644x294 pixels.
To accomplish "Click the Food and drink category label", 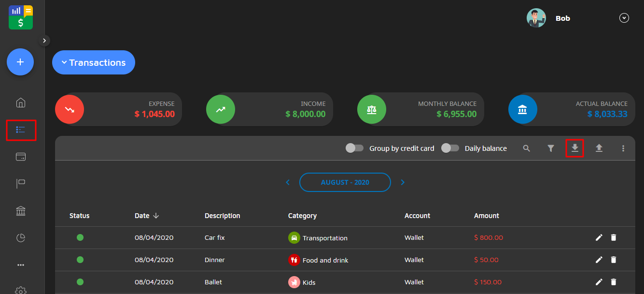I will (x=325, y=260).
